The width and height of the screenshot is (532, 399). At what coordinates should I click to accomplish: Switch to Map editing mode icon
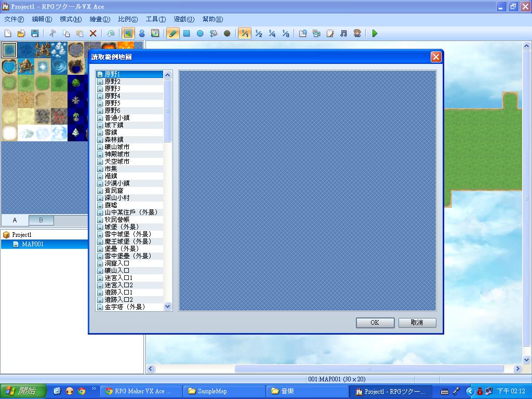(x=128, y=33)
